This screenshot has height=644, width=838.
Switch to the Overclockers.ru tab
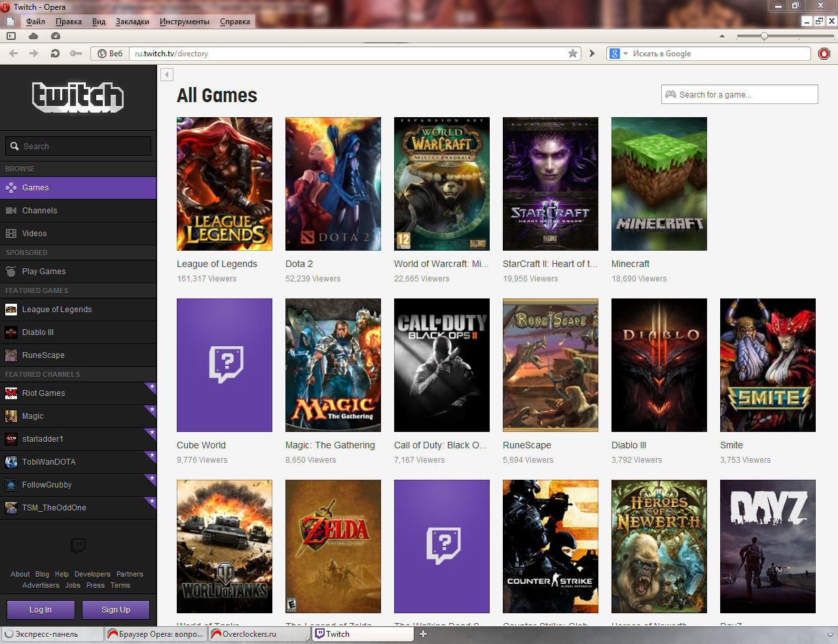(260, 634)
